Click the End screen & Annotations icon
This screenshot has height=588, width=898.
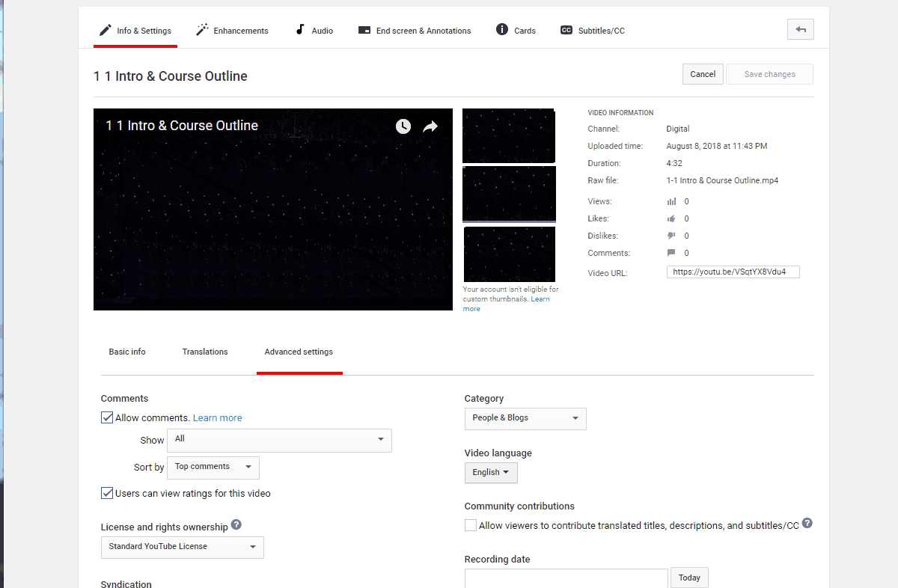click(x=364, y=31)
